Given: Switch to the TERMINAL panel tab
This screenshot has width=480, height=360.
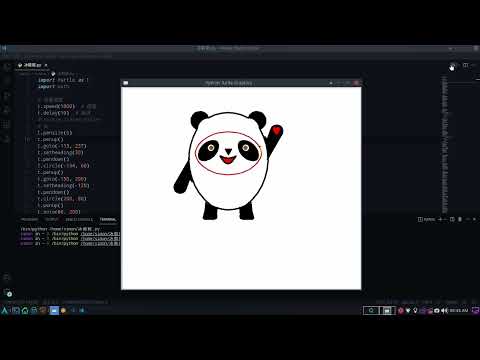Looking at the screenshot, I should coord(108,220).
